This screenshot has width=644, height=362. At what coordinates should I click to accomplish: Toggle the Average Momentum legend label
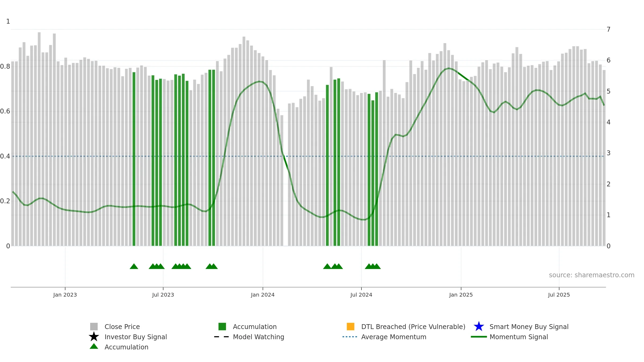tap(394, 337)
